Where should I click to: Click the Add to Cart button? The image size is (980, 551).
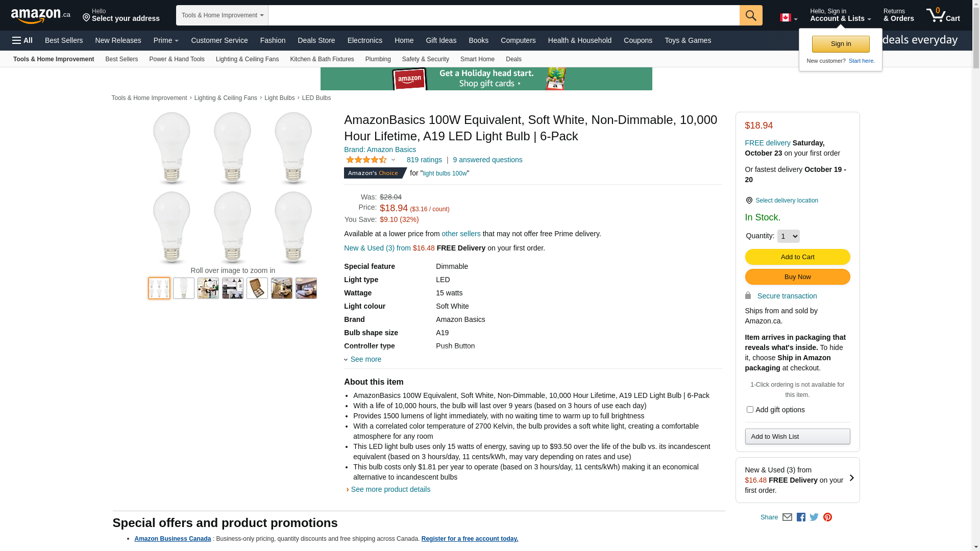797,257
